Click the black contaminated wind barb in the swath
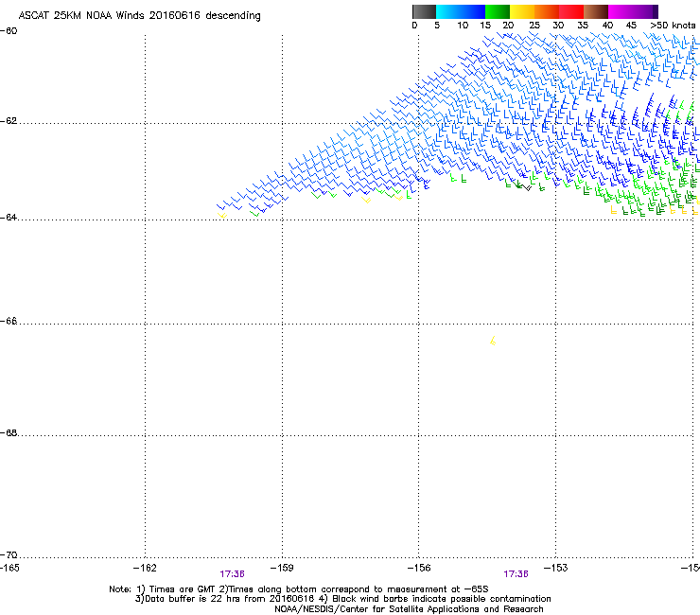Viewport: 700px width, 615px height. (x=527, y=188)
